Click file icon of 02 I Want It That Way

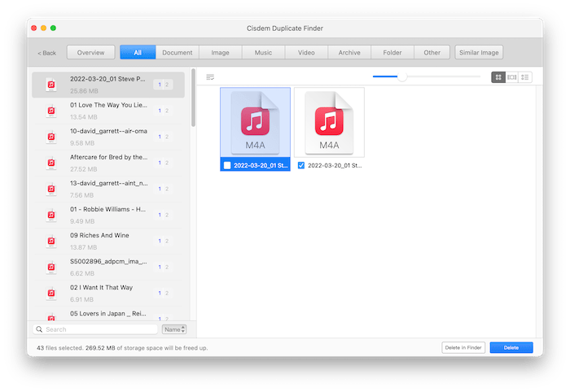[50, 293]
